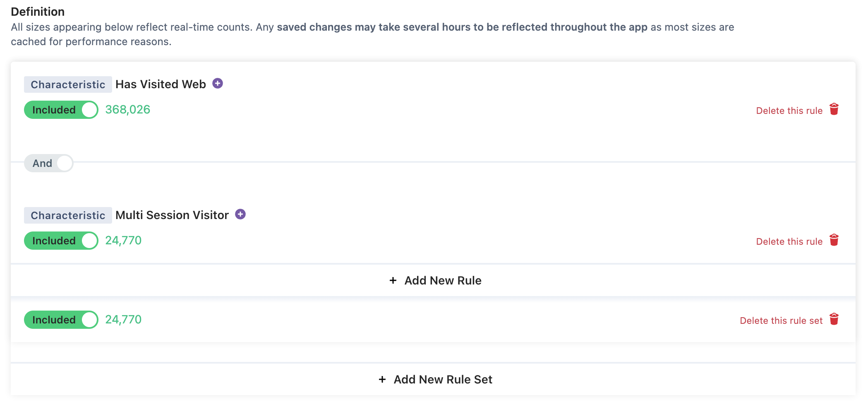Select the second Characteristic label tag
The width and height of the screenshot is (868, 405).
click(x=68, y=215)
